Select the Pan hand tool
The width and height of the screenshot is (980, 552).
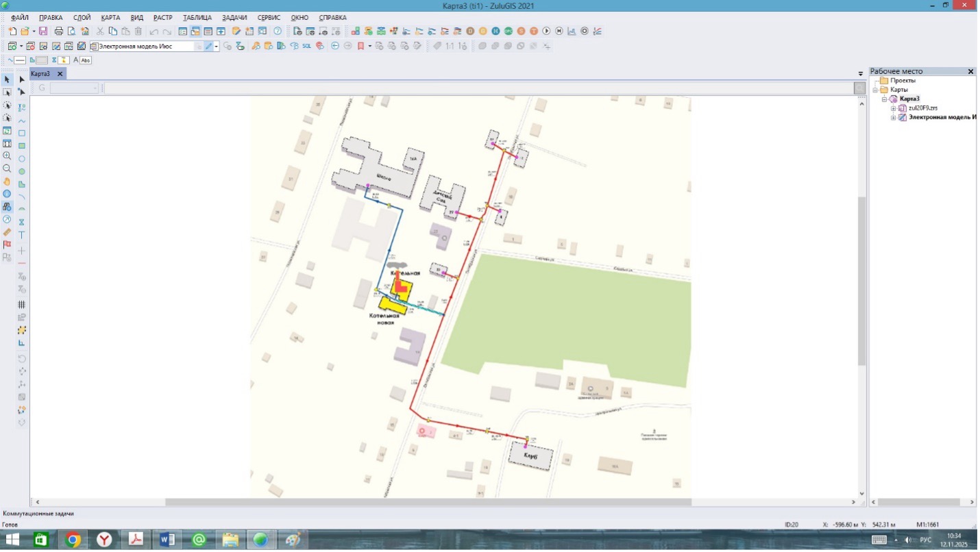tap(7, 181)
